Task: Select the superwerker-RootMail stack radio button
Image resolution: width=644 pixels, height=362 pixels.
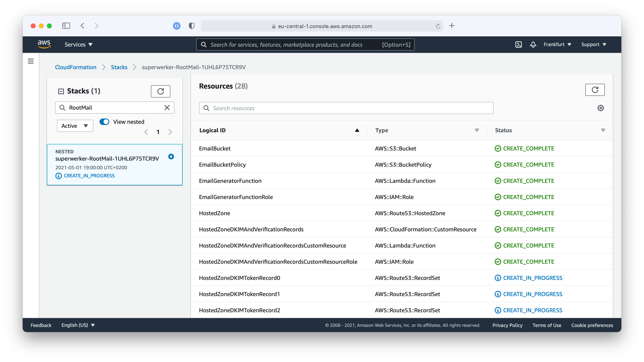Action: (171, 157)
